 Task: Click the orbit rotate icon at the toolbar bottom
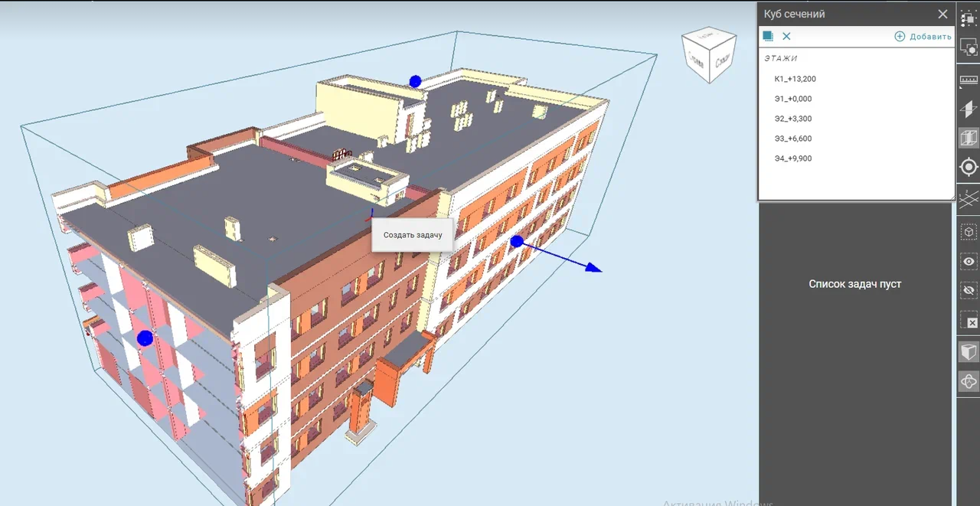click(969, 381)
